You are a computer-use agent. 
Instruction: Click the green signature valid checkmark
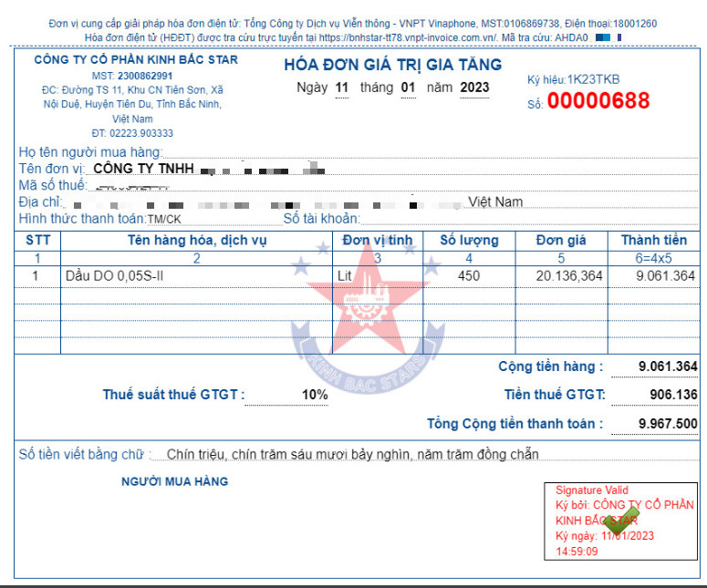click(622, 521)
